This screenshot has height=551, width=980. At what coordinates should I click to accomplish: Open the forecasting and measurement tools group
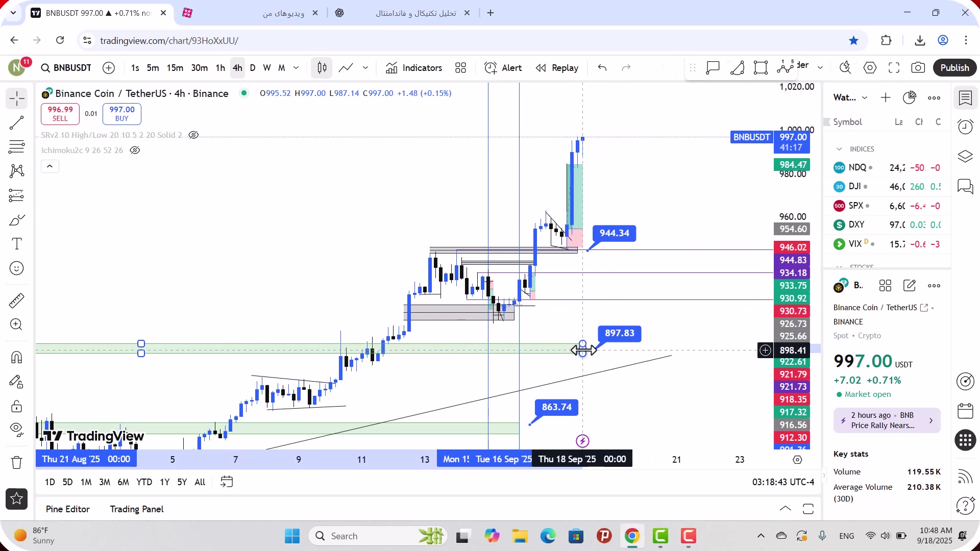[x=16, y=195]
